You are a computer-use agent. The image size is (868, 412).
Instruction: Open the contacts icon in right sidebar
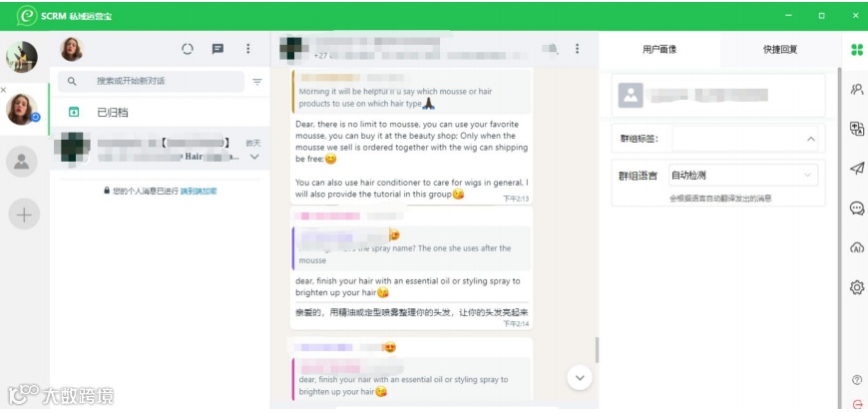[x=856, y=89]
